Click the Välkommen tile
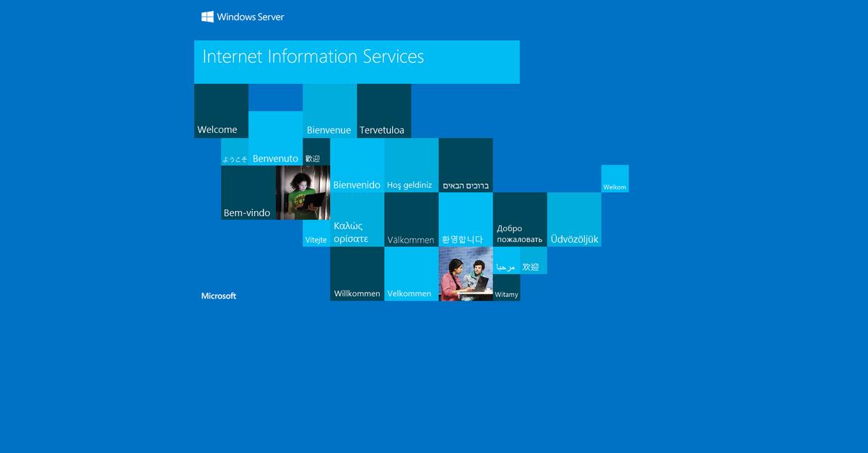868x453 pixels. [x=411, y=220]
